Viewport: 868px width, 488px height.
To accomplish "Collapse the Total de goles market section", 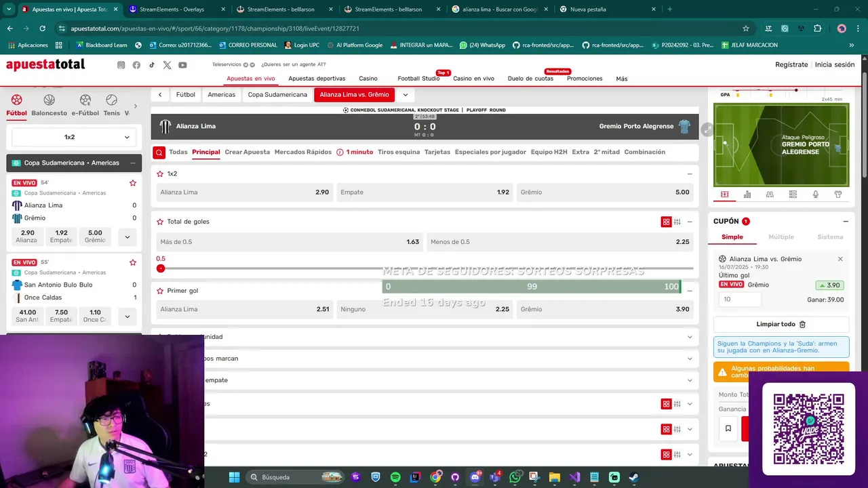I will (x=690, y=222).
